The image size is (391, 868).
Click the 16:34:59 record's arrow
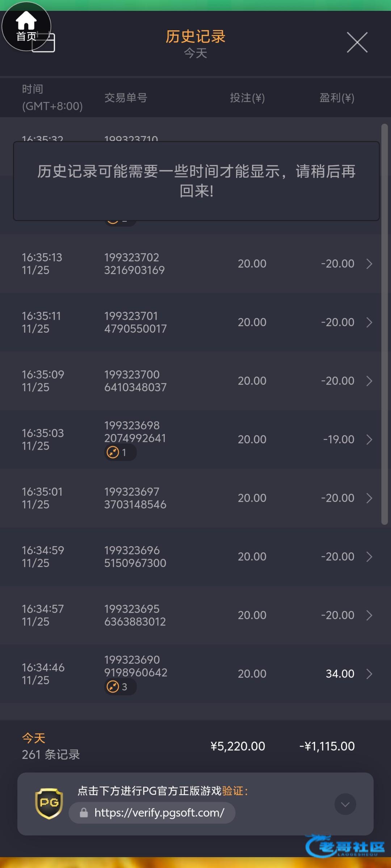[x=369, y=557]
